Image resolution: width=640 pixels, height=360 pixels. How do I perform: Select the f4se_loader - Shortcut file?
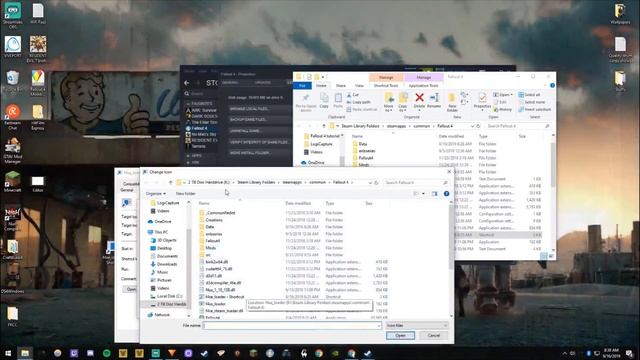(222, 297)
